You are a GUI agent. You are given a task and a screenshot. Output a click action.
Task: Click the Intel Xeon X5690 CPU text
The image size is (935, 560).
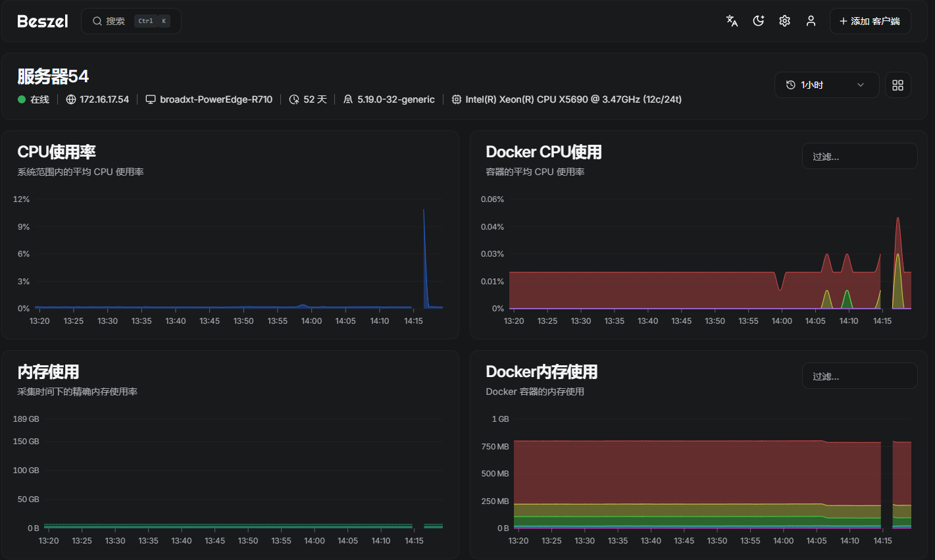573,99
